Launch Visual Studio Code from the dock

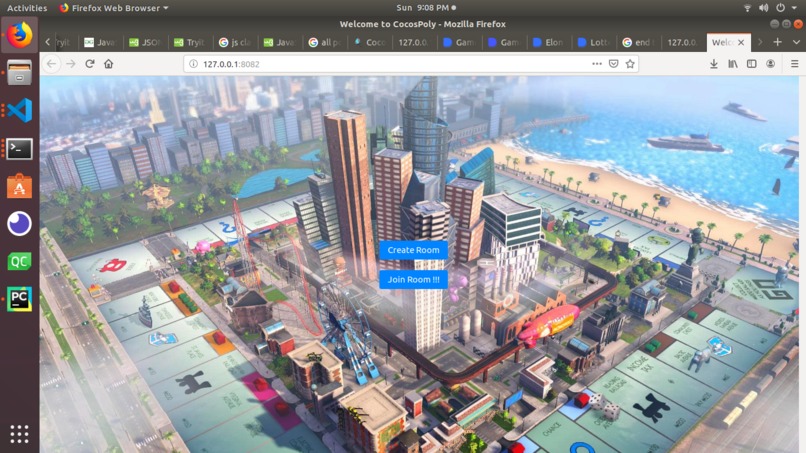click(x=20, y=110)
